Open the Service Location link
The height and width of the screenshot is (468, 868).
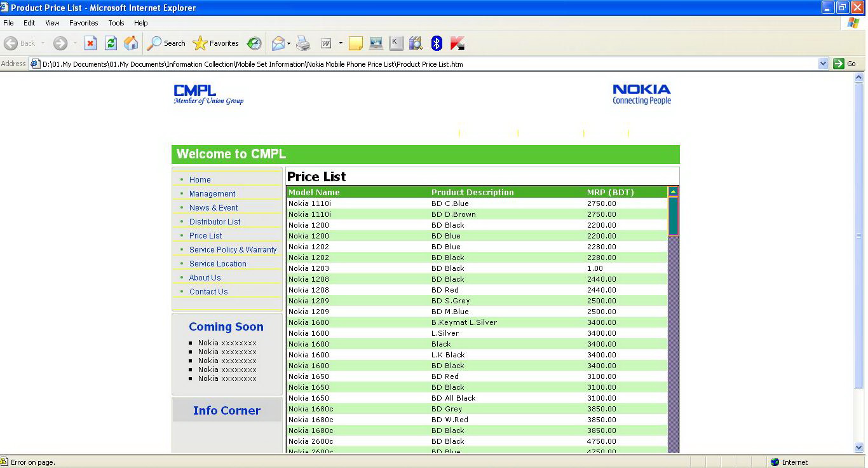point(217,264)
